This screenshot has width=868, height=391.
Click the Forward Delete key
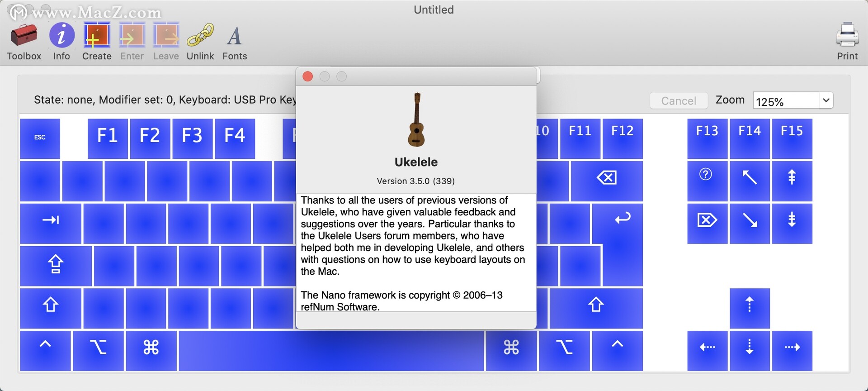pos(708,224)
